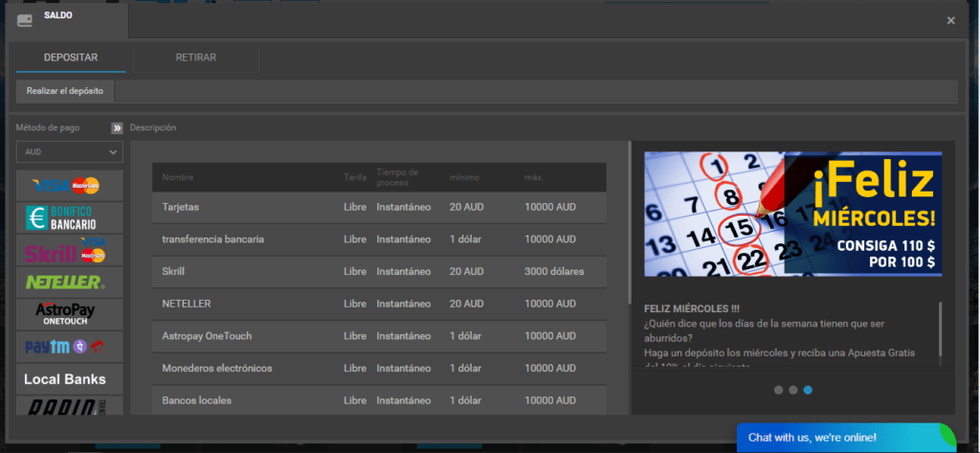980x453 pixels.
Task: Close the Saldo dialog
Action: pos(950,20)
